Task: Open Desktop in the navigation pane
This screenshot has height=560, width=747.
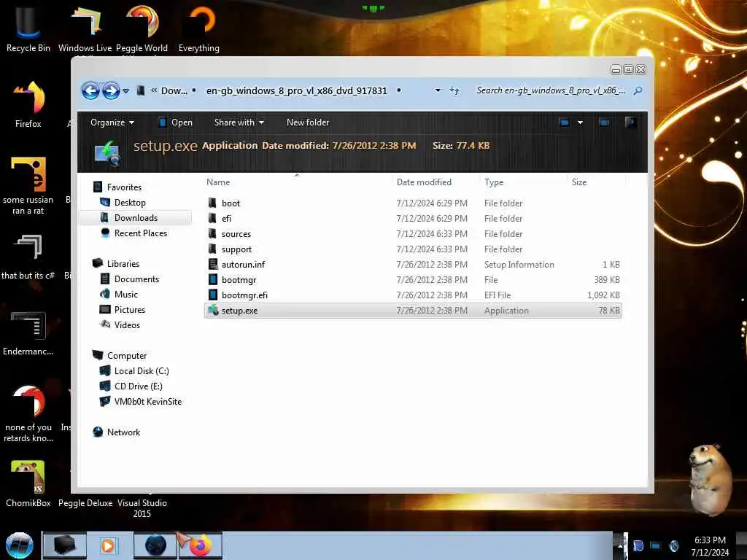Action: (130, 203)
